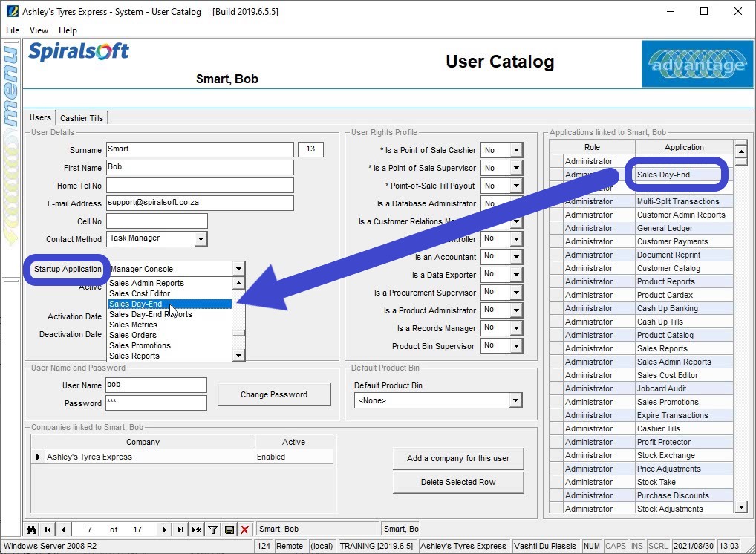Click the application title bar icon
Viewport: 756px width, 554px height.
(x=12, y=11)
